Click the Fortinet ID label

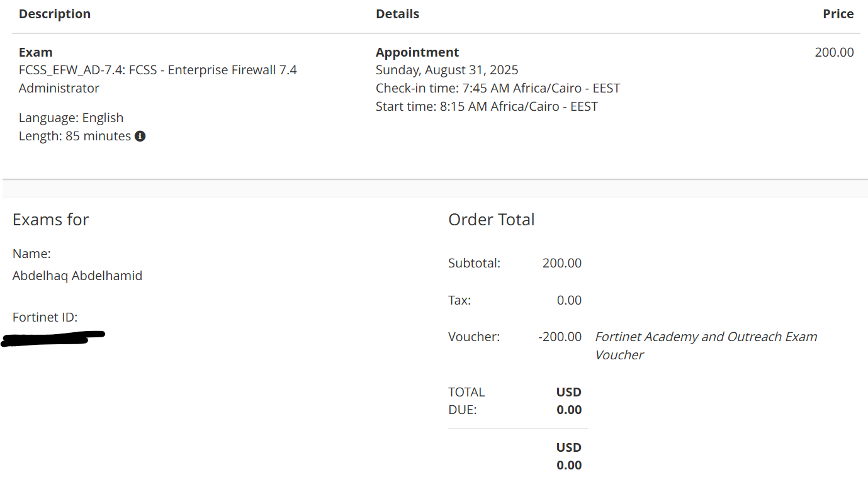pos(45,317)
